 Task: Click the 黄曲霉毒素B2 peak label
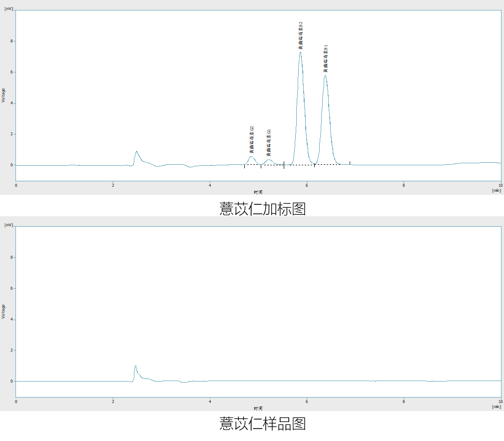coord(301,35)
